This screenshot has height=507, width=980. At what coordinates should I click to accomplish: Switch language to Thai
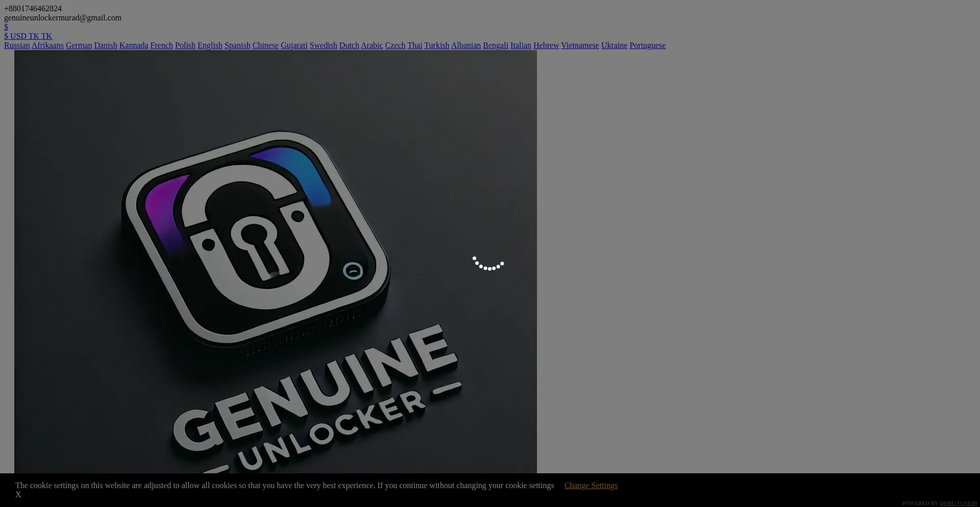[414, 45]
